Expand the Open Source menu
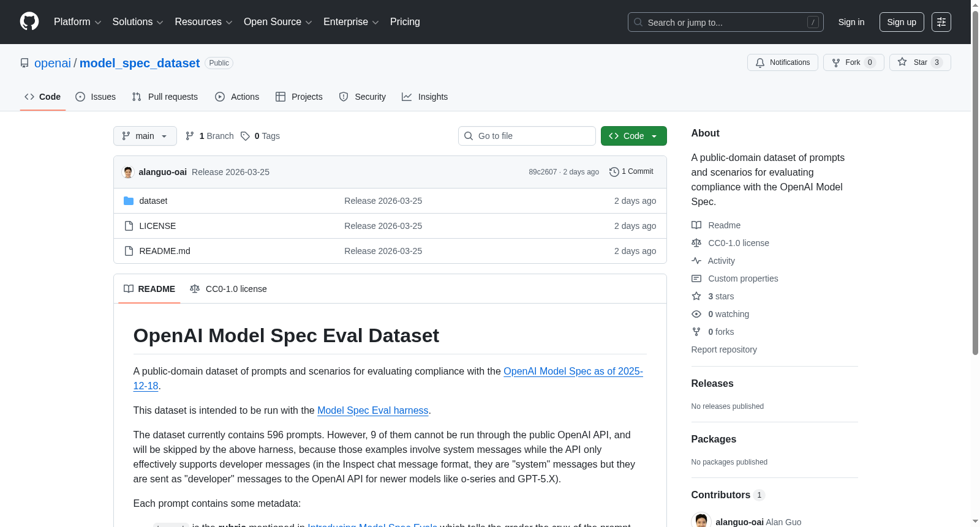Screen dimensions: 980x527 pyautogui.click(x=278, y=22)
